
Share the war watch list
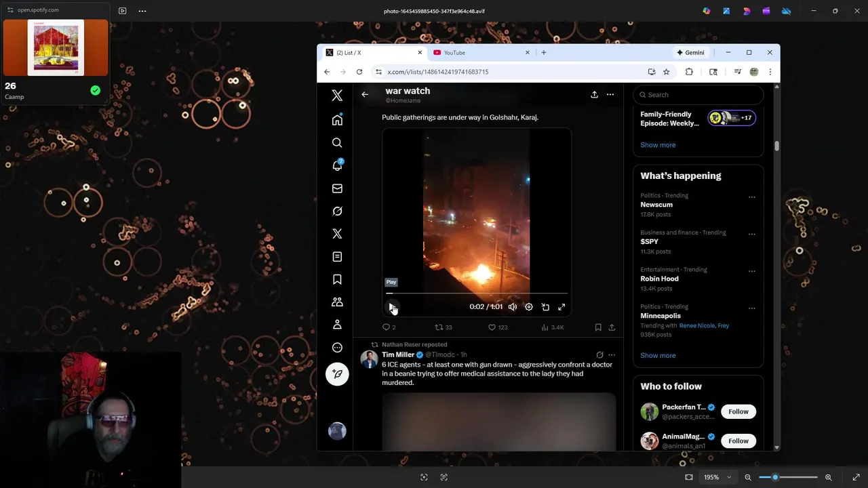pyautogui.click(x=594, y=95)
